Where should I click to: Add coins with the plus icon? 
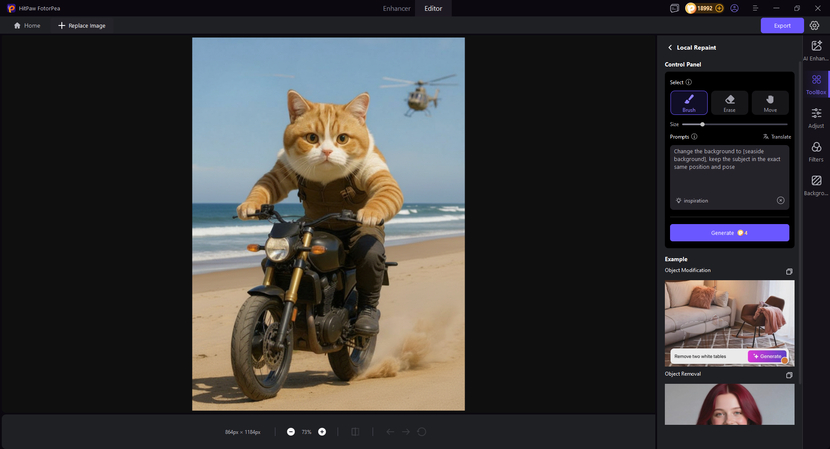point(719,8)
